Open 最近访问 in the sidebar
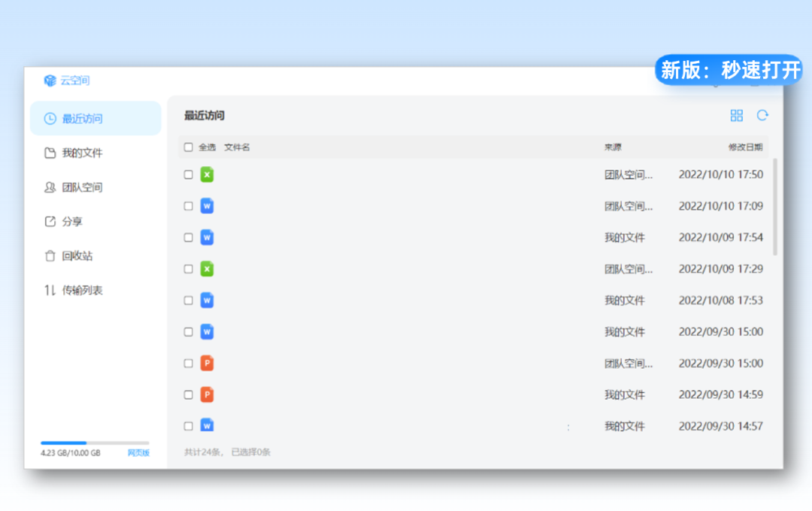Image resolution: width=812 pixels, height=511 pixels. (95, 119)
